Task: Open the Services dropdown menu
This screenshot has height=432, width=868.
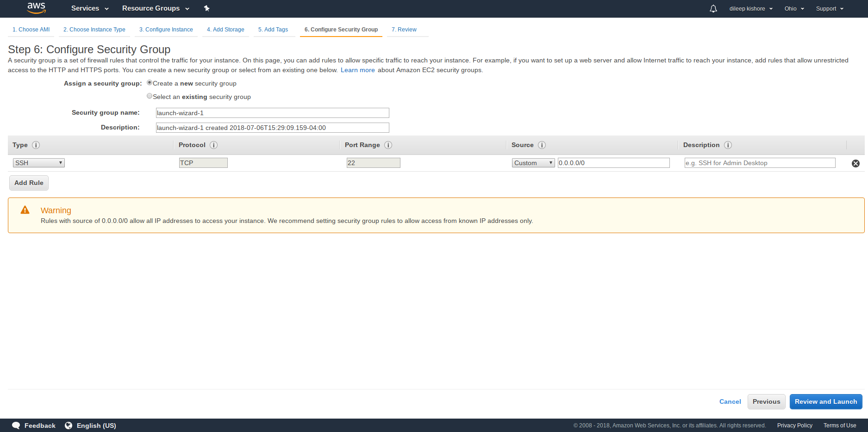Action: (90, 8)
